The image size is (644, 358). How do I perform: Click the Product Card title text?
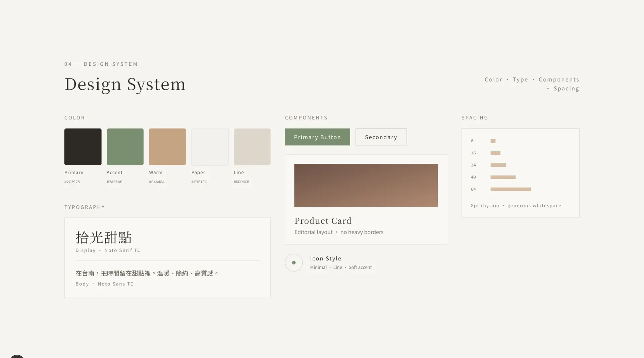click(x=323, y=221)
